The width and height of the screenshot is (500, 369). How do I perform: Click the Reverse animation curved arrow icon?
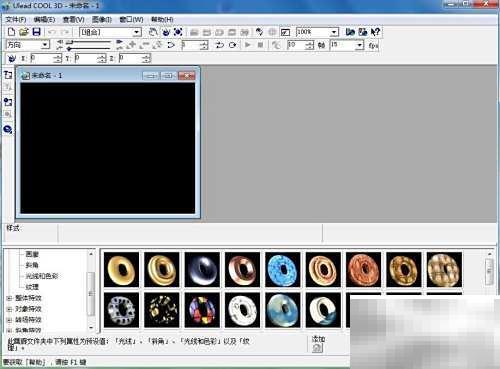pos(171,45)
